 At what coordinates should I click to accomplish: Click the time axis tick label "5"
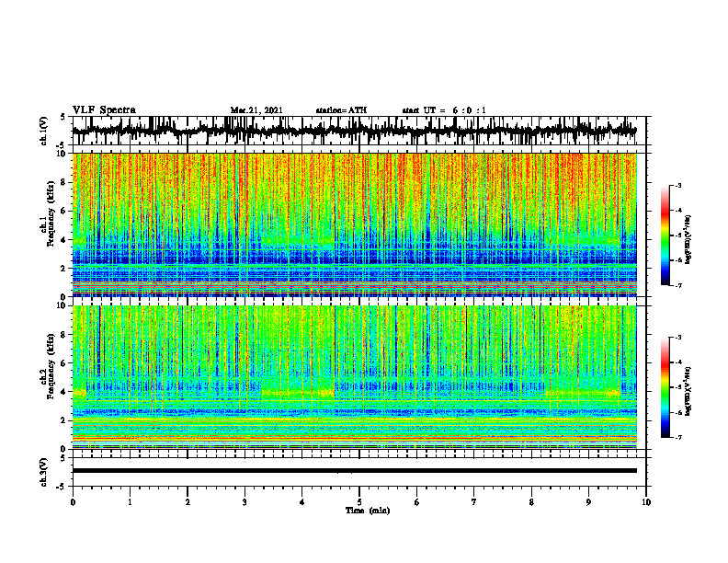pos(359,502)
